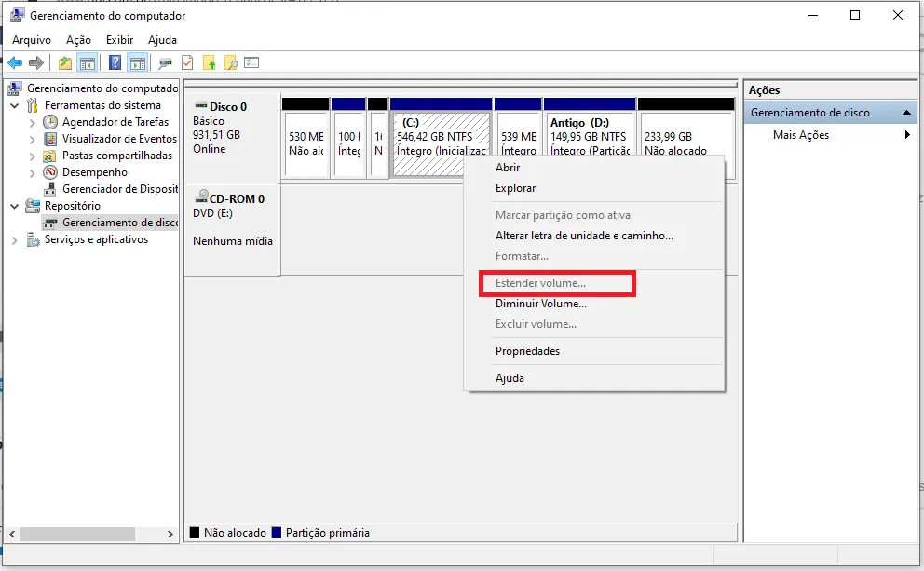Click the Desempenho icon in the tree
924x571 pixels.
[50, 172]
